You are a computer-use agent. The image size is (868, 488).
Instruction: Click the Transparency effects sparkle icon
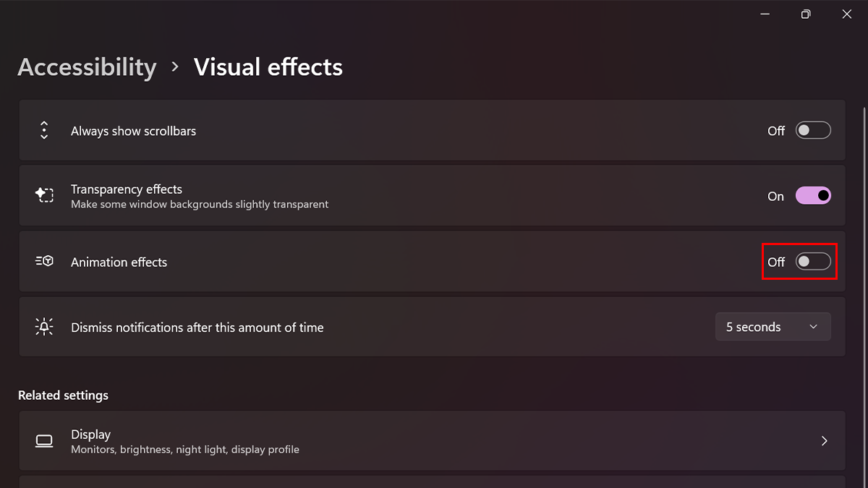click(44, 195)
